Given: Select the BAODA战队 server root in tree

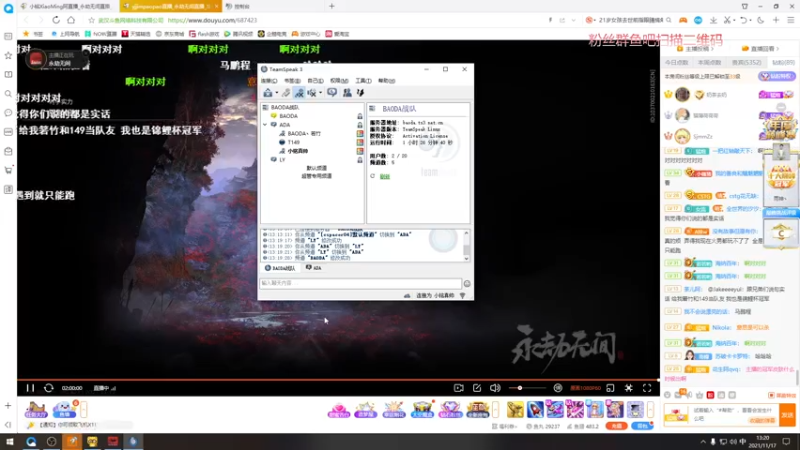Looking at the screenshot, I should 285,107.
